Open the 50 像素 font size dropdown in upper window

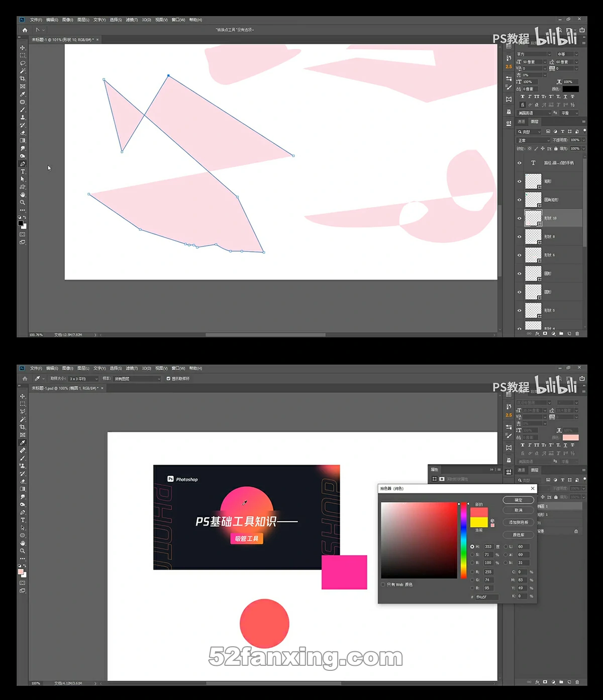click(x=534, y=62)
